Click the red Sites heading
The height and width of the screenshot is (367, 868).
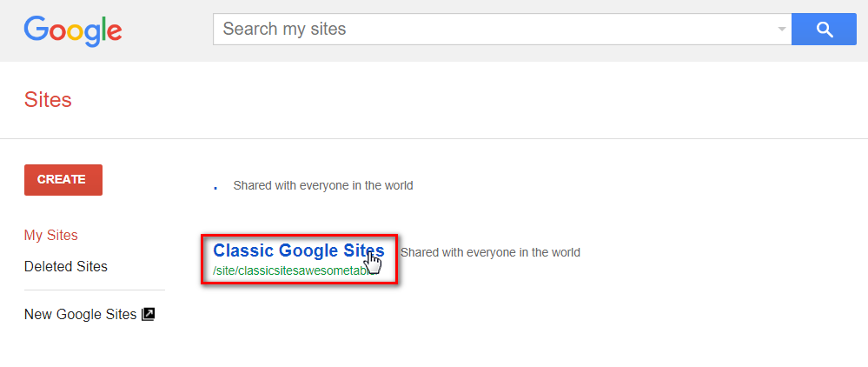tap(48, 100)
